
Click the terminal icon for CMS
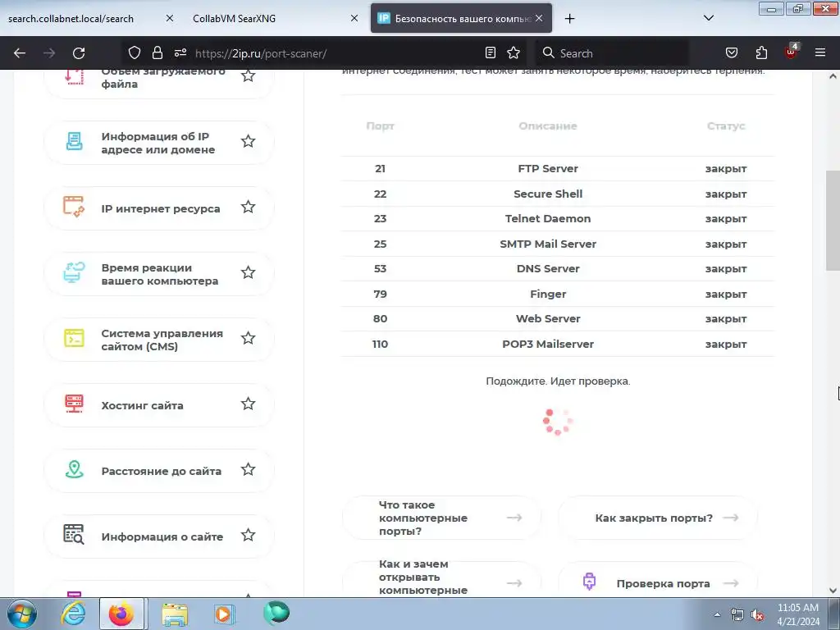coord(74,338)
